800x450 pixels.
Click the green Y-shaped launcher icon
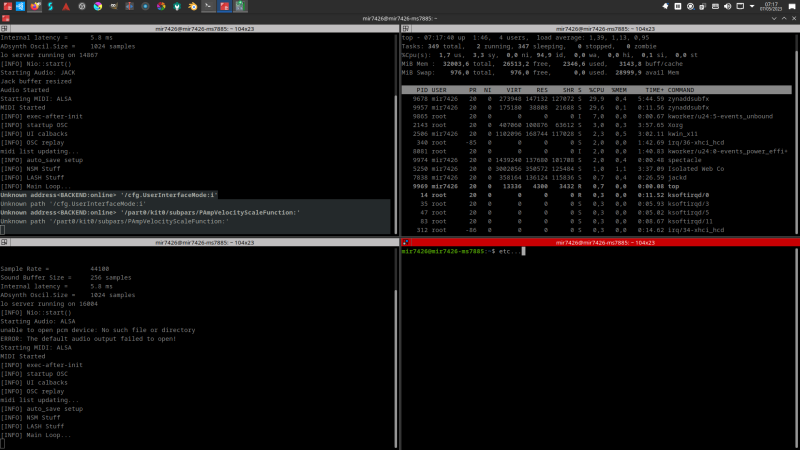177,6
